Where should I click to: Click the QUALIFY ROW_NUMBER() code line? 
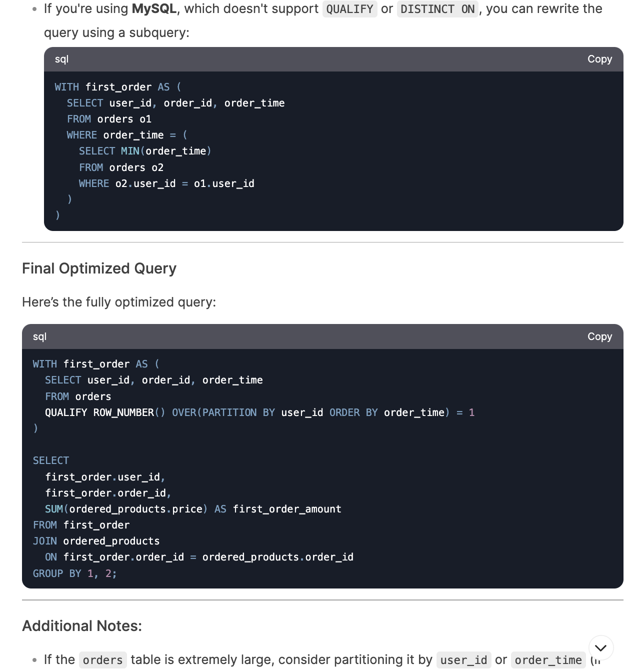coord(259,412)
